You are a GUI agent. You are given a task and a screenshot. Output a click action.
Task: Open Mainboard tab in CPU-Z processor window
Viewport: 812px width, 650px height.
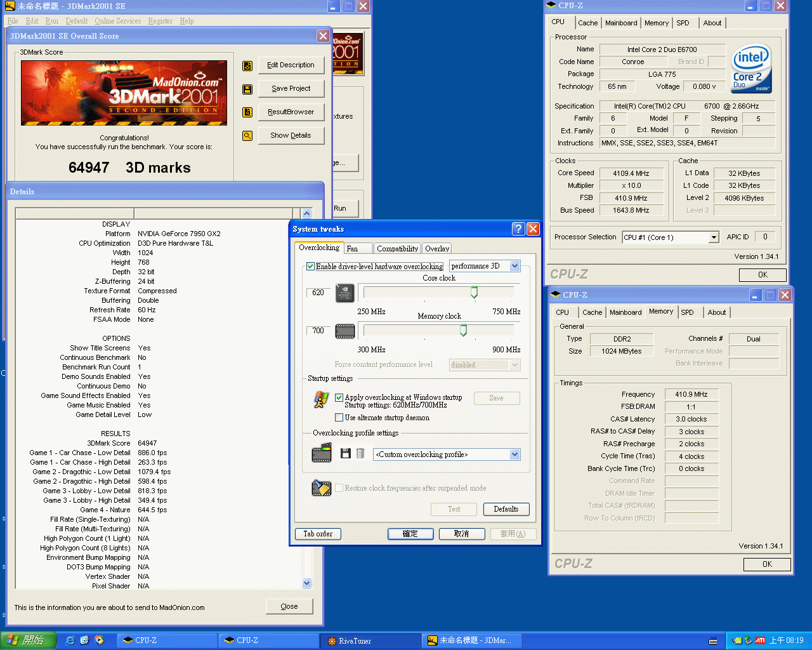click(621, 23)
